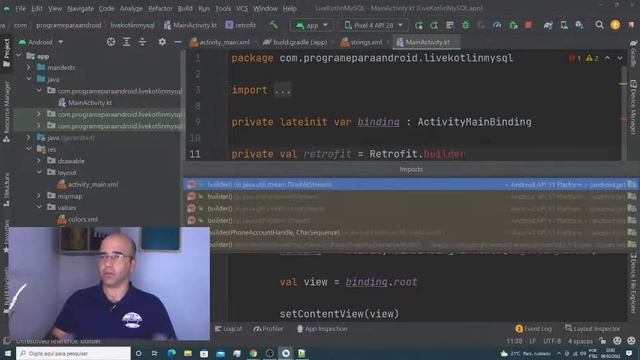Expand the mipmap folder arrow
The height and width of the screenshot is (360, 640).
point(39,196)
